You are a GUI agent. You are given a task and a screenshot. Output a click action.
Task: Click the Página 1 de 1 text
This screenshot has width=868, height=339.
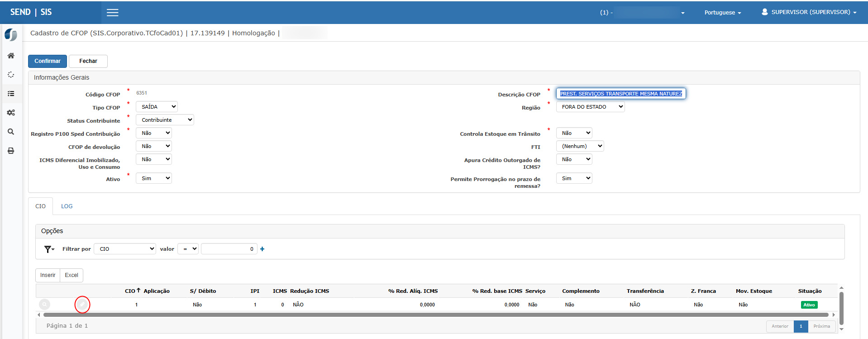67,326
